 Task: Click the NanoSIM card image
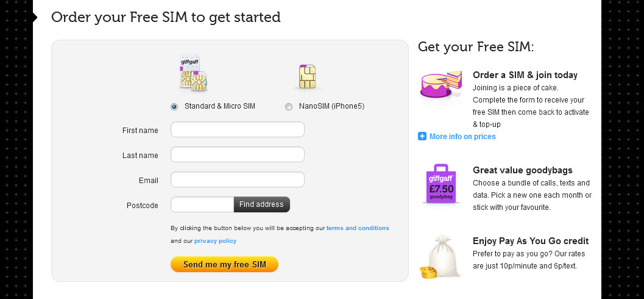click(x=307, y=77)
